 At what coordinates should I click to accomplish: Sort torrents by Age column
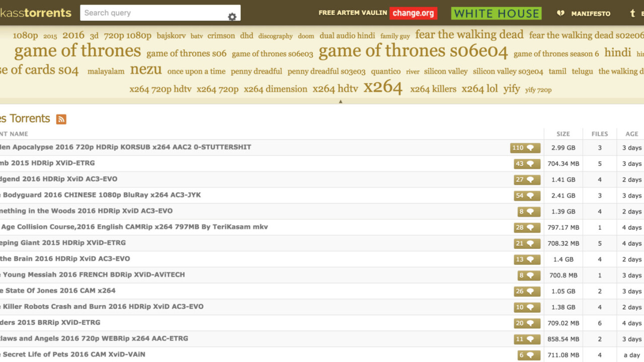tap(631, 134)
